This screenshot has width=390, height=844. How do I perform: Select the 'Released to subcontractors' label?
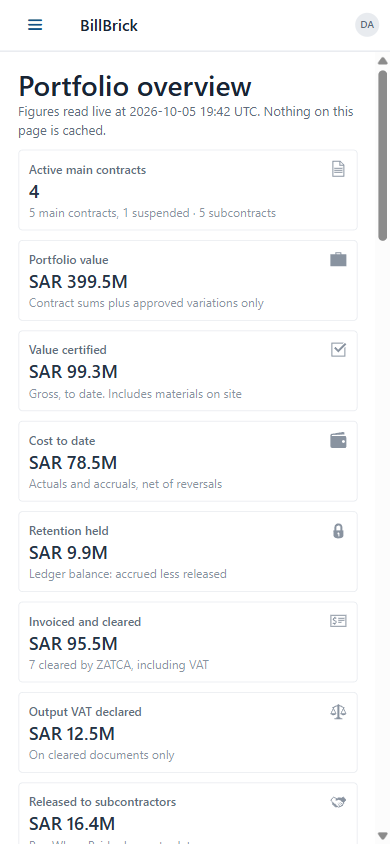[x=102, y=802]
